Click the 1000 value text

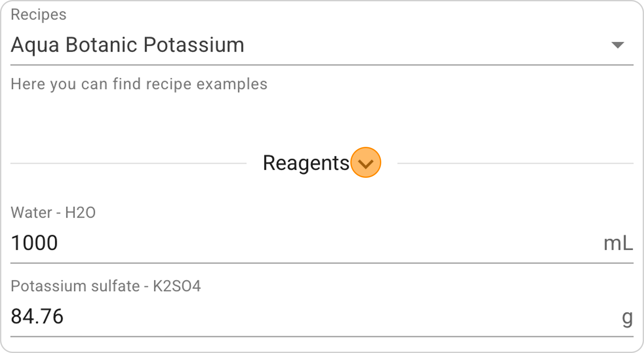[34, 243]
